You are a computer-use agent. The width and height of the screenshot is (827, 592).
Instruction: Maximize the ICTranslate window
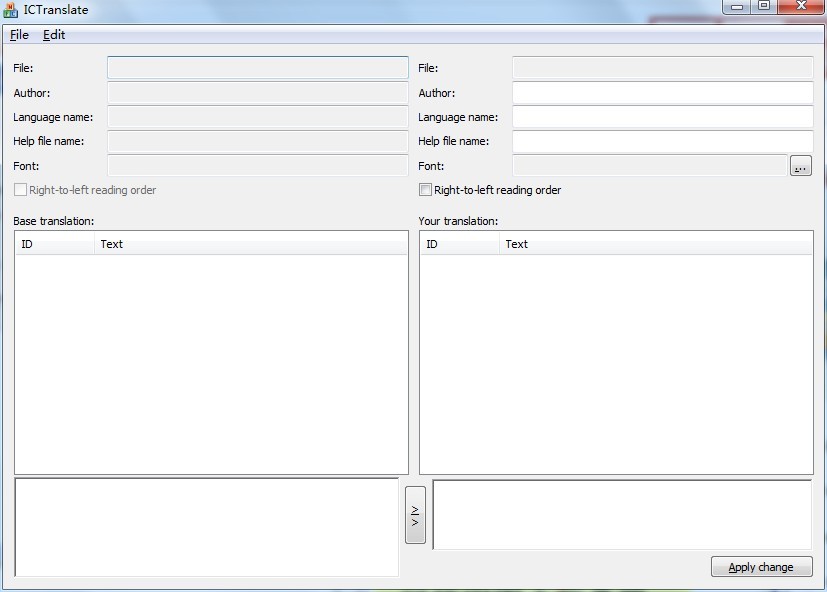[763, 7]
